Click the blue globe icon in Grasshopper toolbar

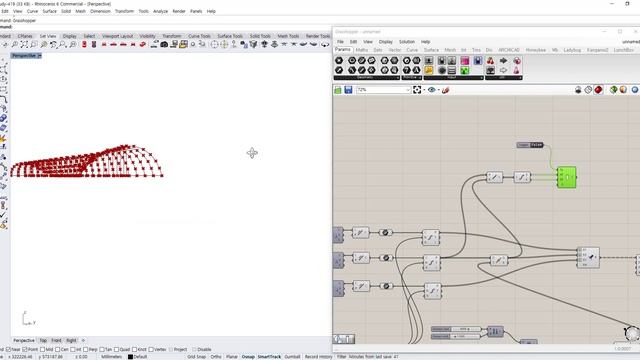click(x=635, y=90)
